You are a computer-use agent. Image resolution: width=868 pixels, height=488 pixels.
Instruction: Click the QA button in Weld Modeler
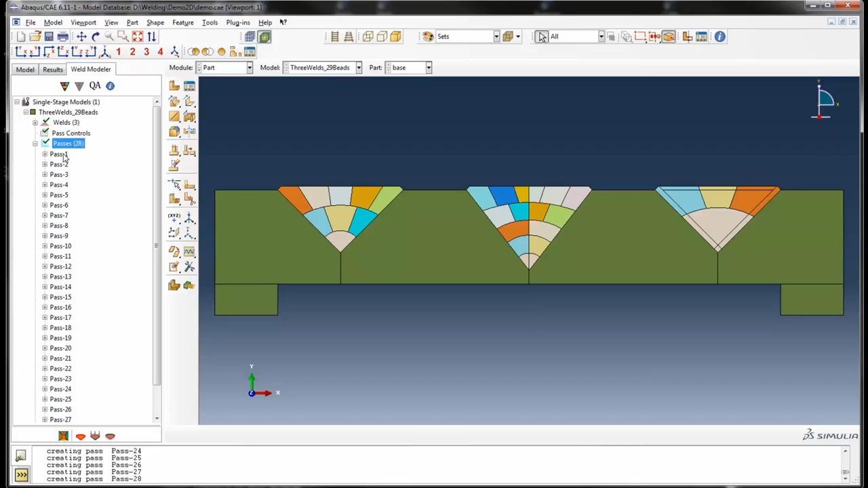(95, 85)
